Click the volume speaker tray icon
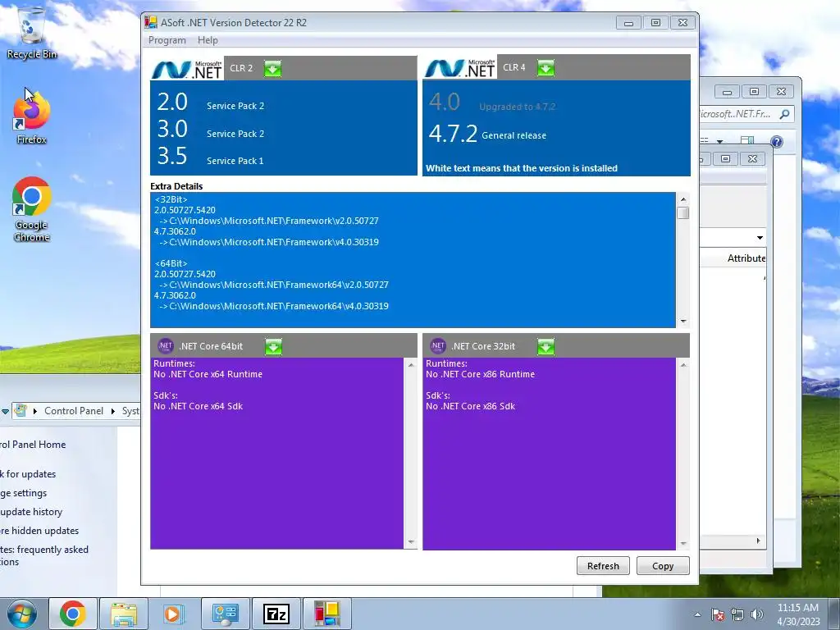Image resolution: width=840 pixels, height=630 pixels. 757,614
